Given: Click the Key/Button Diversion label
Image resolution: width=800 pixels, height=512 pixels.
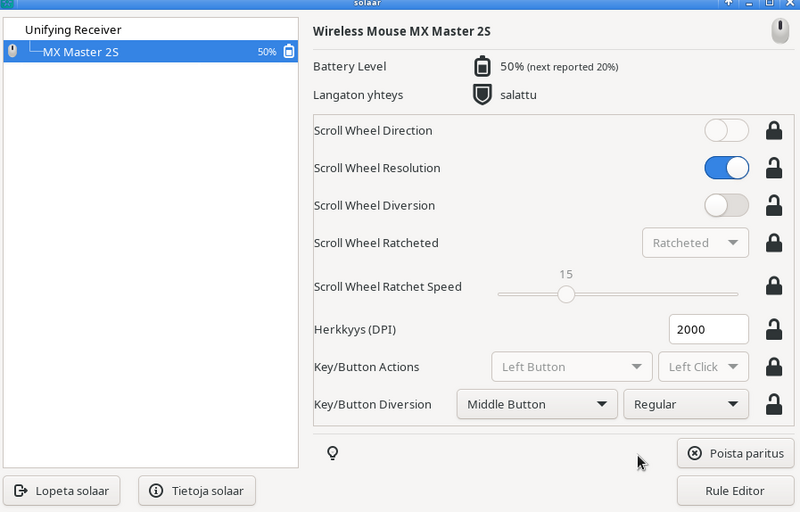Looking at the screenshot, I should pos(373,404).
